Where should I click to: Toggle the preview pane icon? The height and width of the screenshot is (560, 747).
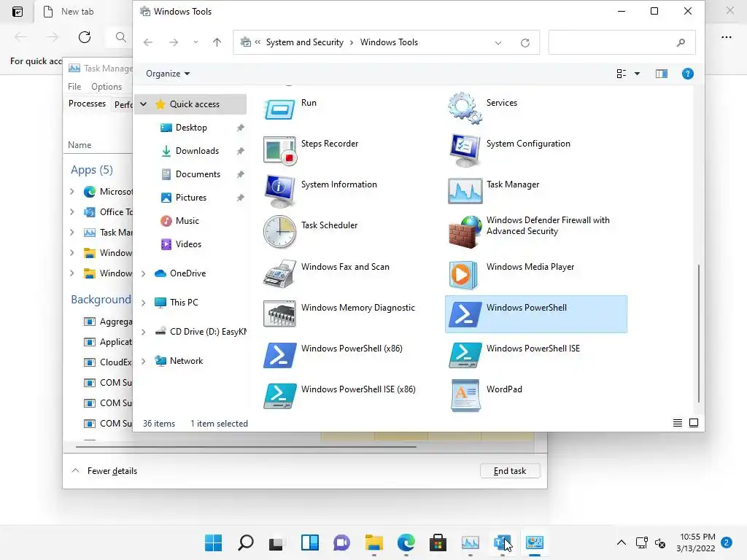661,74
